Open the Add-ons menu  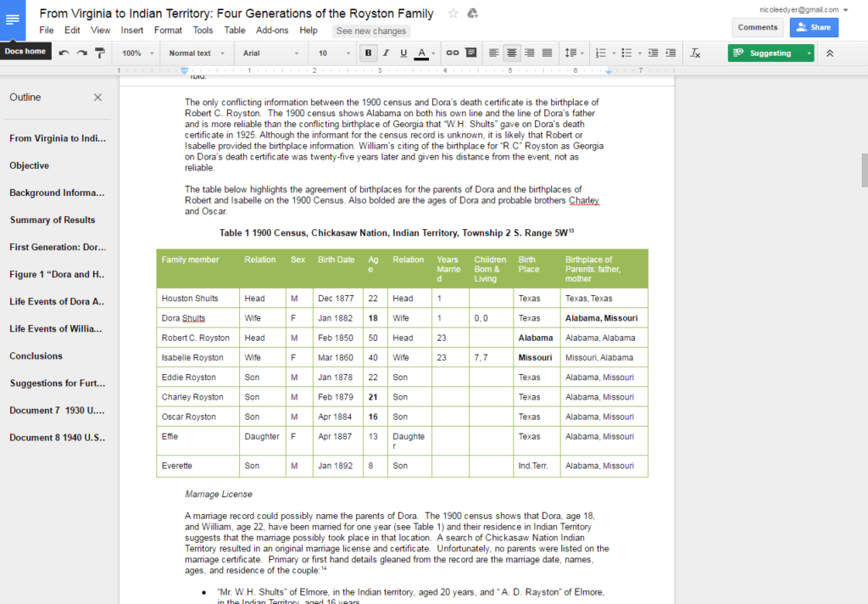(x=272, y=31)
